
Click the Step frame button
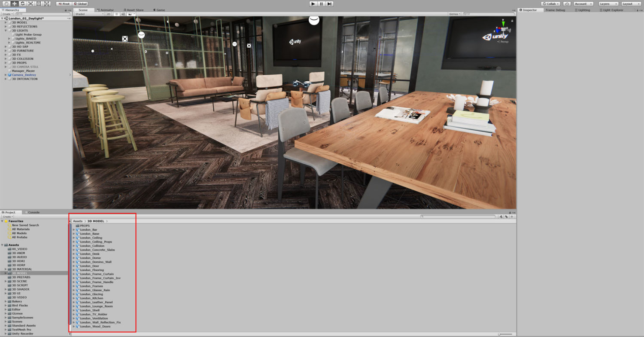[329, 3]
